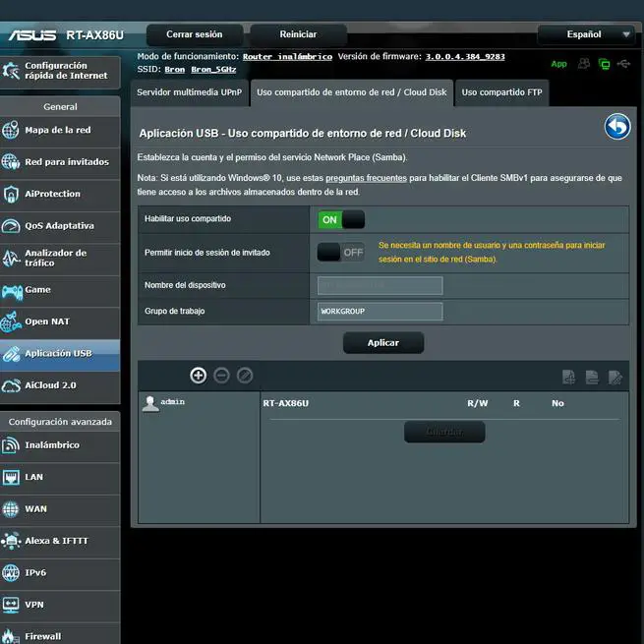Open QoS Adaptativa settings
The image size is (644, 644).
[x=60, y=226]
